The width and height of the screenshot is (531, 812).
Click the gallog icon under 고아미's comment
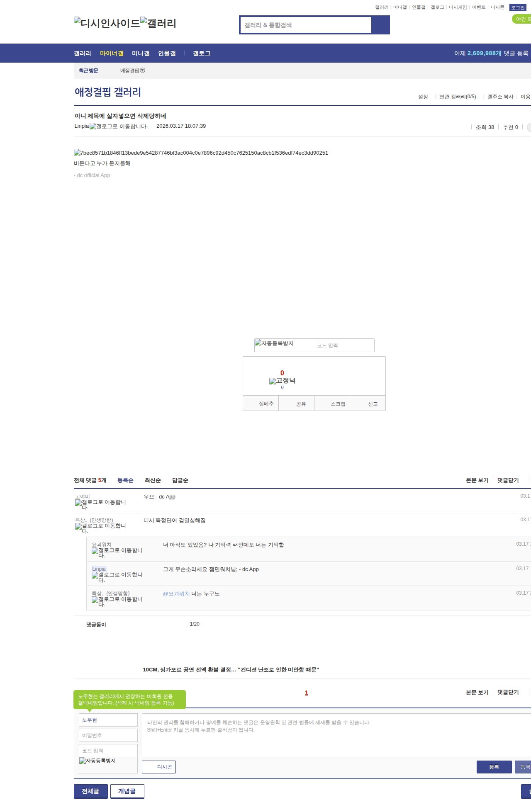click(x=100, y=504)
